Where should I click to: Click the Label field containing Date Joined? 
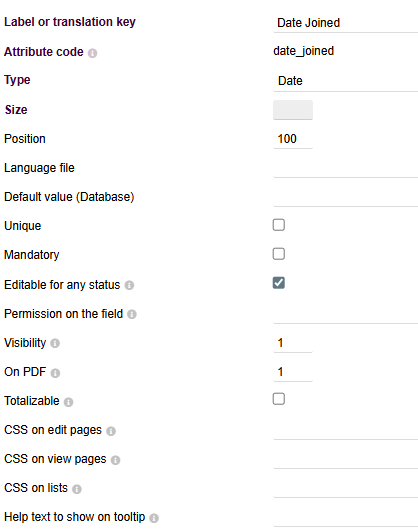pos(345,23)
